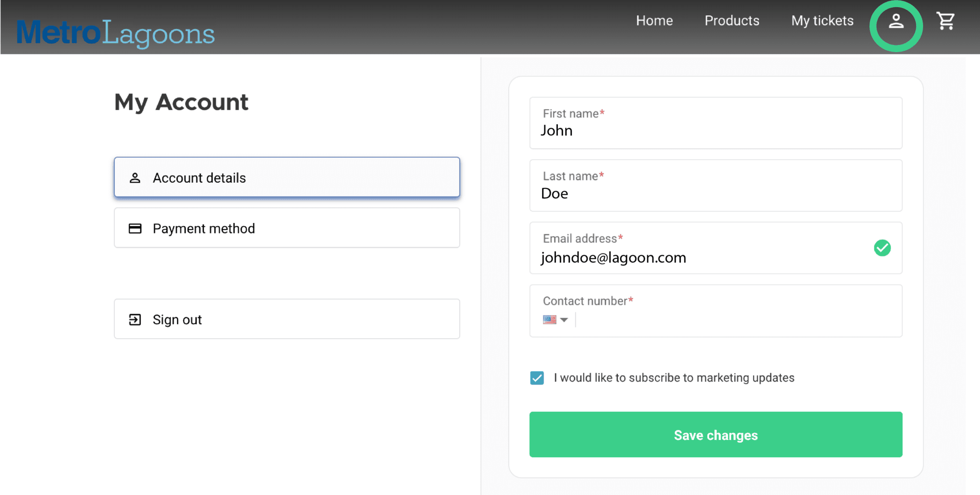The height and width of the screenshot is (495, 980).
Task: Click the person icon beside Account details
Action: tap(134, 177)
